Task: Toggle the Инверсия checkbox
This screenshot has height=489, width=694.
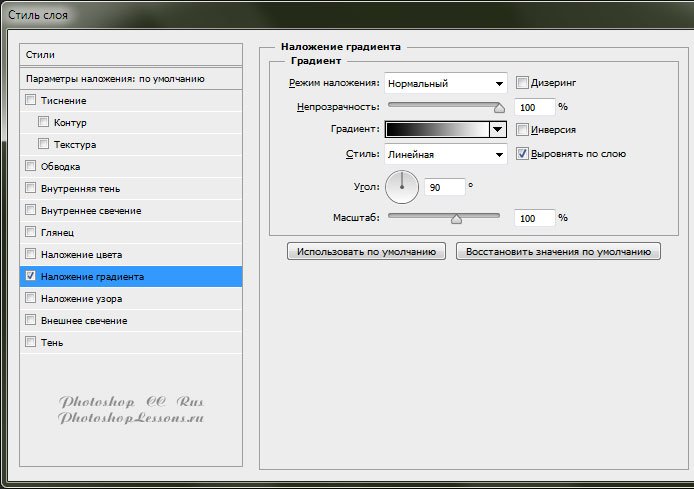Action: tap(523, 129)
